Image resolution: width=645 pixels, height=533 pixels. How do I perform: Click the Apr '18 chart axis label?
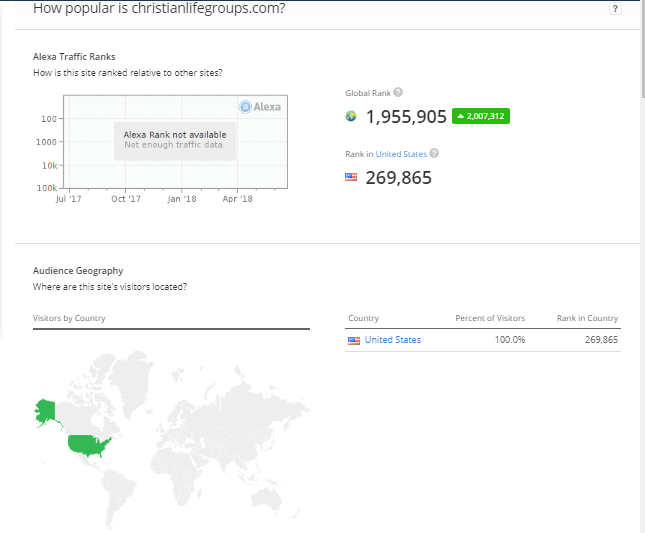tap(237, 199)
